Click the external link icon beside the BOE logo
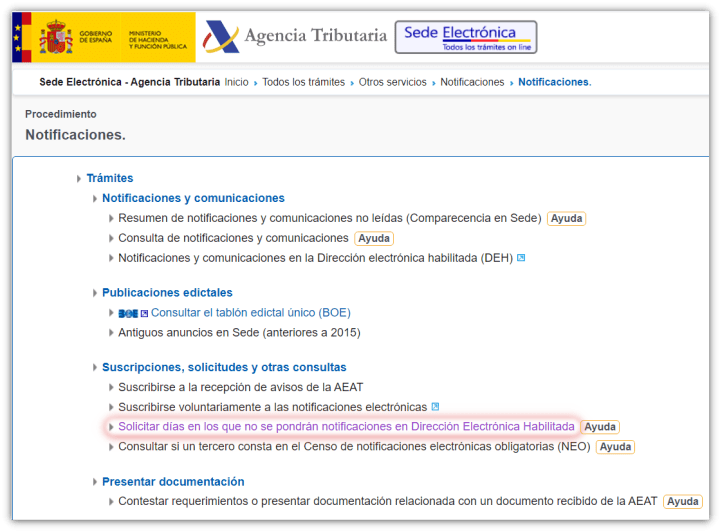720x532 pixels. point(144,314)
